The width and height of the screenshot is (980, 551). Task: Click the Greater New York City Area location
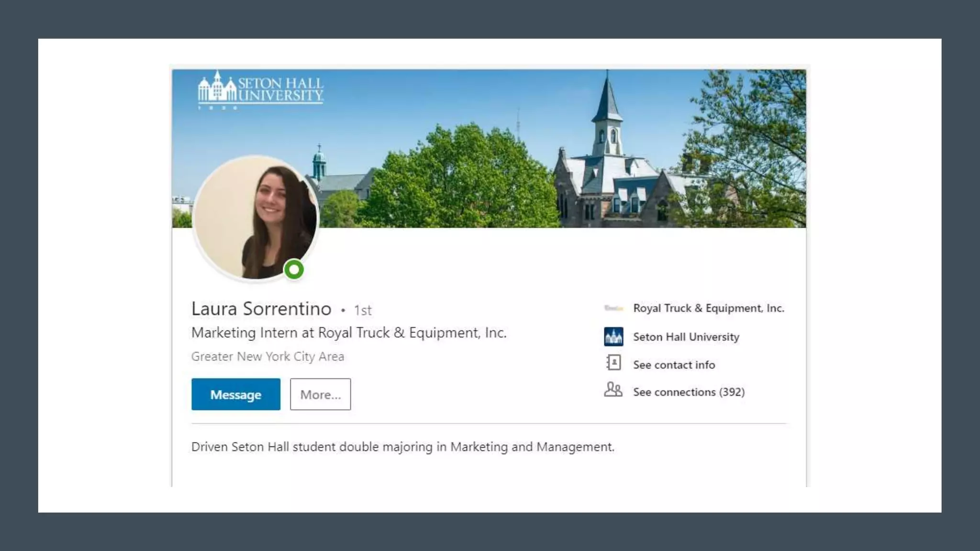(267, 357)
